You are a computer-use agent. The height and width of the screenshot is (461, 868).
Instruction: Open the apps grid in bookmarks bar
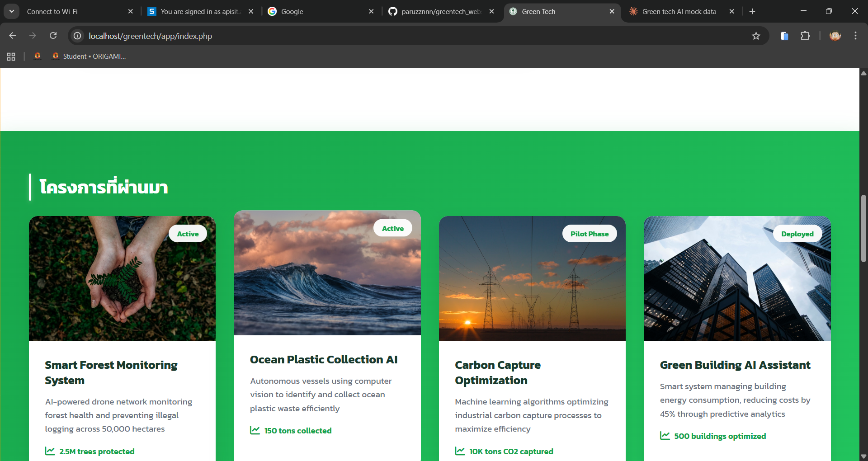(x=11, y=56)
